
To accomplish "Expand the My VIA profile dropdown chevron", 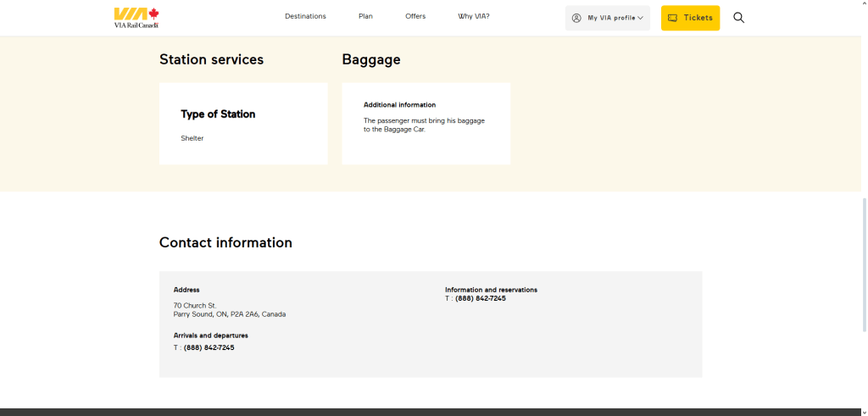I will click(x=640, y=18).
